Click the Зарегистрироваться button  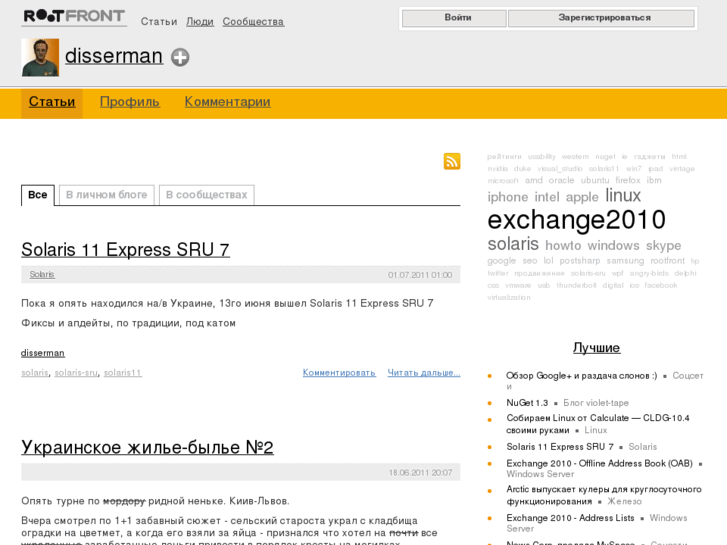pyautogui.click(x=601, y=18)
